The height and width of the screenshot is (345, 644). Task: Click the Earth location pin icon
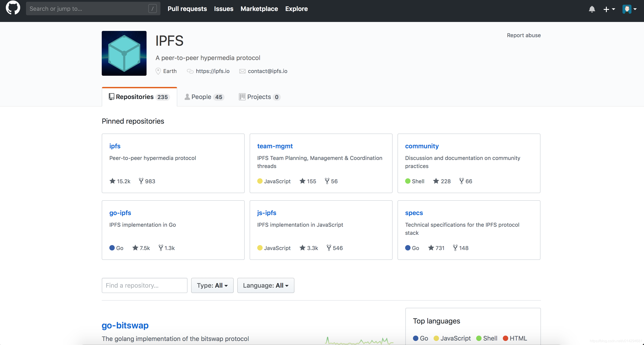[x=158, y=71]
